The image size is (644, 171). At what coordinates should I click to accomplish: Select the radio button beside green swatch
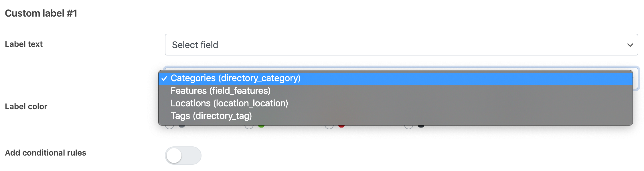coord(249,127)
